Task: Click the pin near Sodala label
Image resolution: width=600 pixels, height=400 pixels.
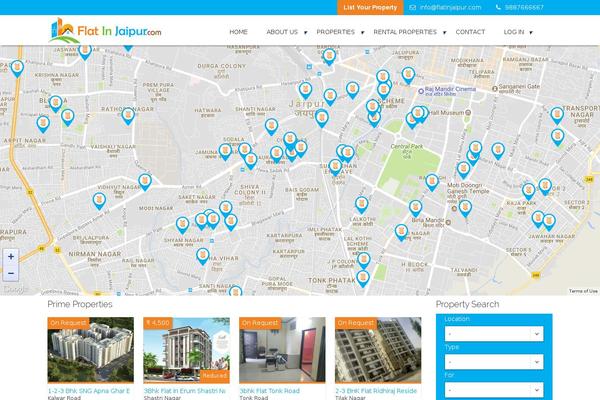Action: (225, 152)
